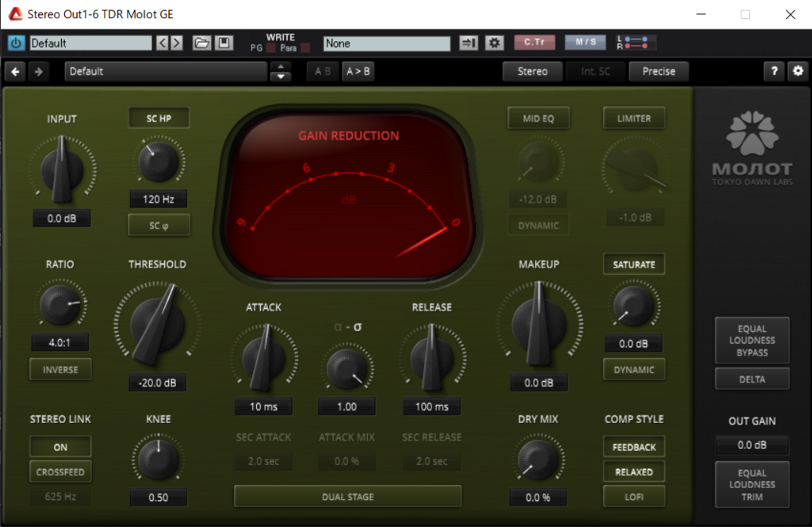Image resolution: width=812 pixels, height=527 pixels.
Task: Click the DRY MIX knob
Action: tap(538, 459)
